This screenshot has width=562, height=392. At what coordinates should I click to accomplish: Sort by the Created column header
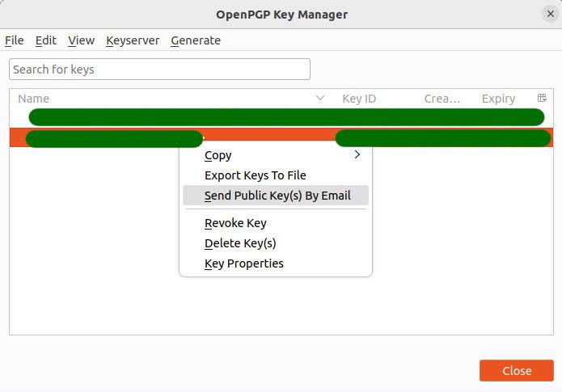442,99
